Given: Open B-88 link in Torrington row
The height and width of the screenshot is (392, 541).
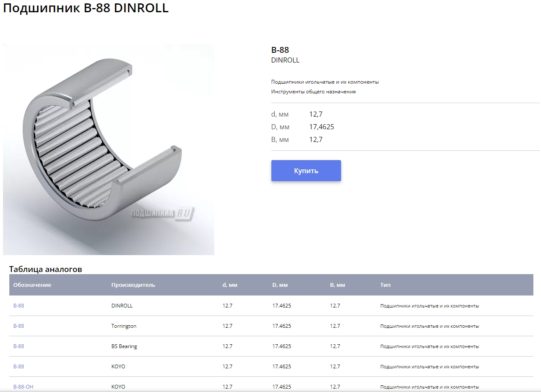Looking at the screenshot, I should pos(19,326).
